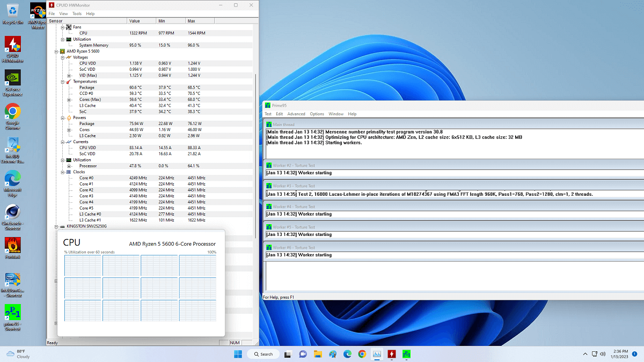Screen dimensions: 644x362
Task: Expand the Processor utilization row
Action: [69, 166]
